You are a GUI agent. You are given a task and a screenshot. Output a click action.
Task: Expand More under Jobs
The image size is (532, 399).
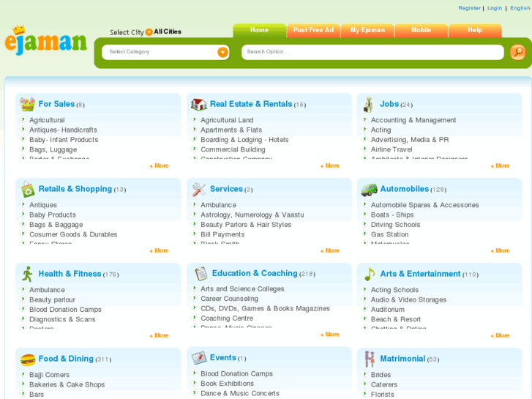point(500,165)
